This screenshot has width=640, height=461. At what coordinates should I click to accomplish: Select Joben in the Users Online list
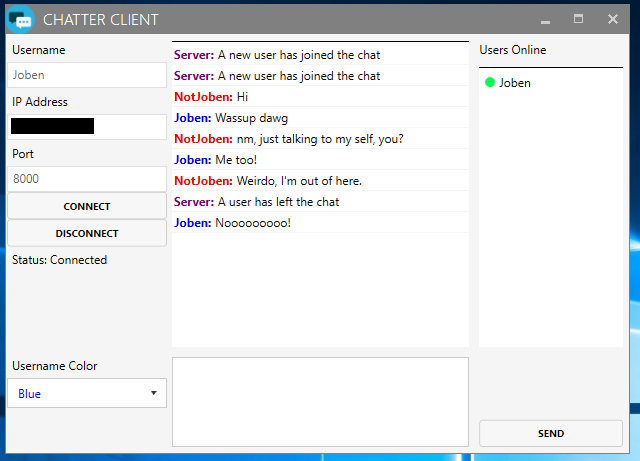click(x=514, y=83)
